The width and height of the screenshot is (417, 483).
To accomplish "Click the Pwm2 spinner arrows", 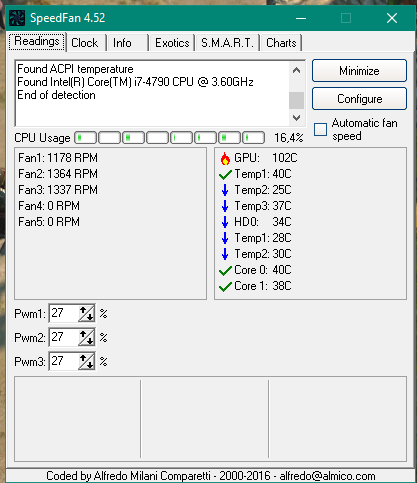I will (86, 338).
